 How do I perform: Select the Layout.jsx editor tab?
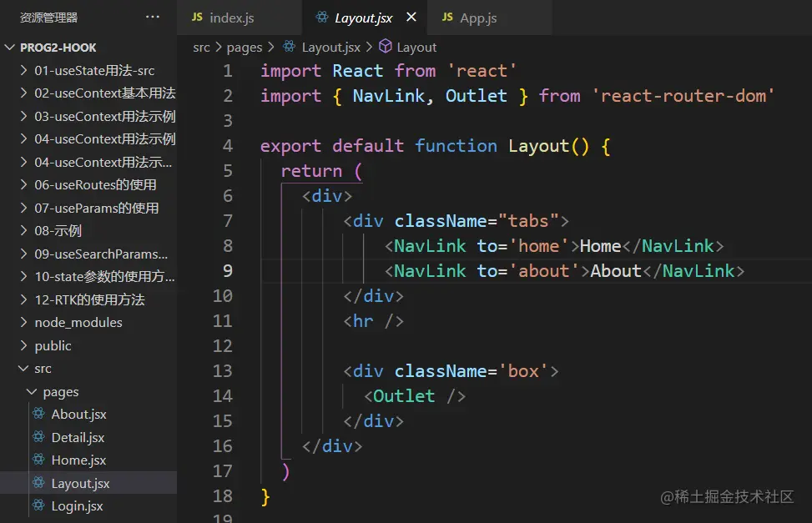[365, 18]
